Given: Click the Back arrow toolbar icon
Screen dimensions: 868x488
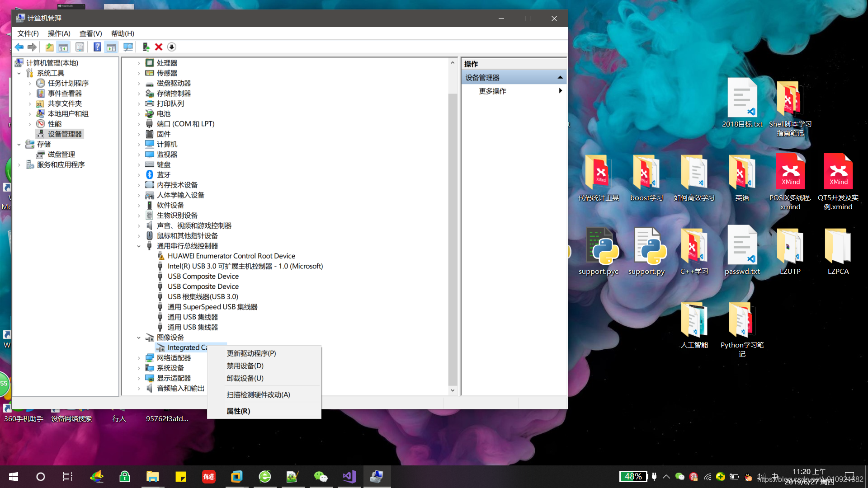Looking at the screenshot, I should [x=19, y=47].
